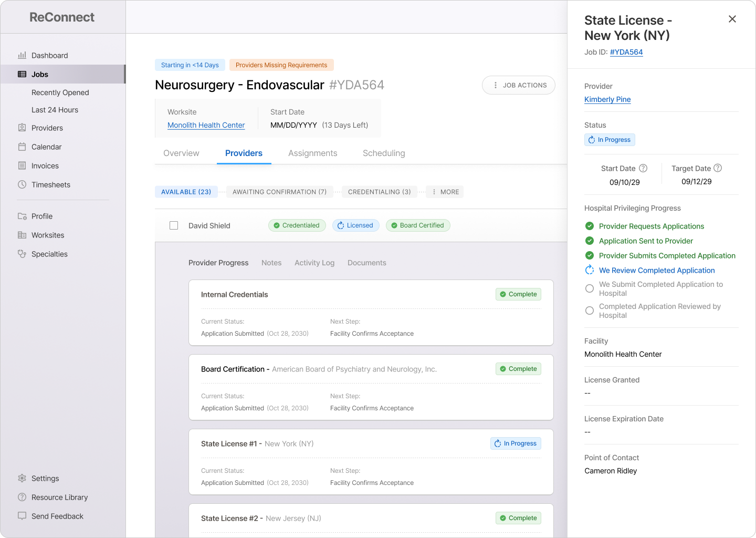Screen dimensions: 756x538
Task: Select empty circle for Completed Application Reviewed by Hospital
Action: tap(590, 311)
